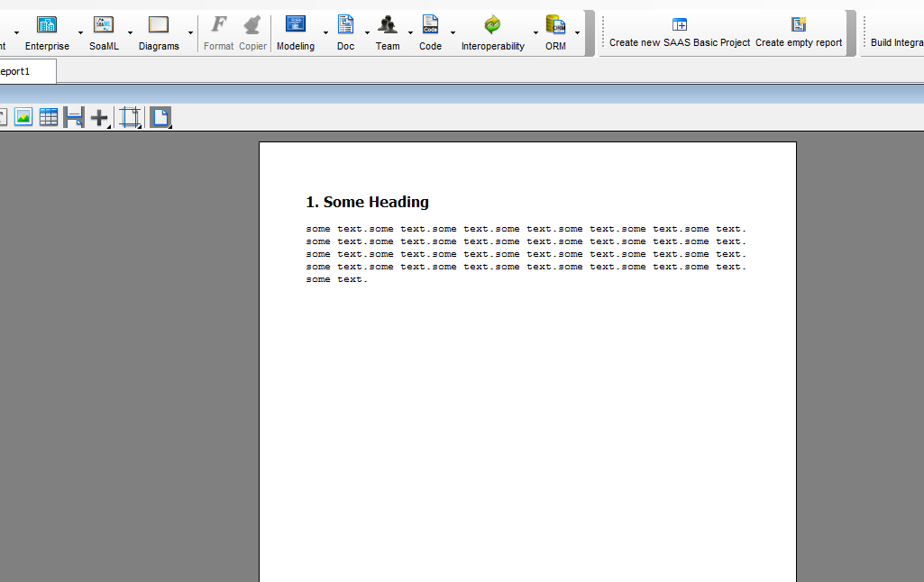Select the Format tool
Screen dimensions: 924x582
(x=219, y=33)
